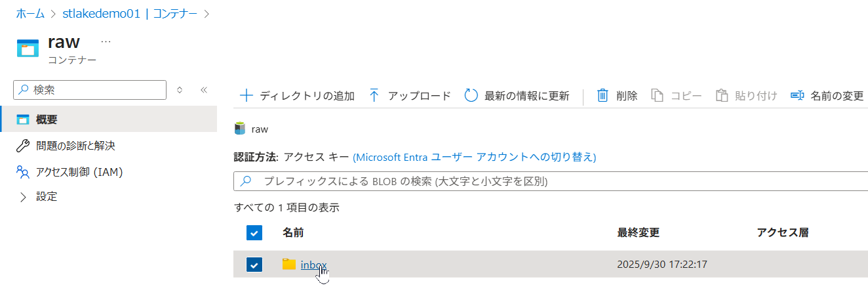Image resolution: width=868 pixels, height=302 pixels.
Task: Click the Copy icon in toolbar
Action: click(x=657, y=96)
